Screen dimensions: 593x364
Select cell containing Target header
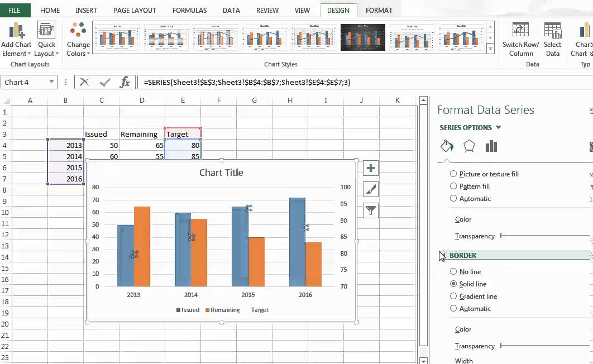[x=183, y=134]
